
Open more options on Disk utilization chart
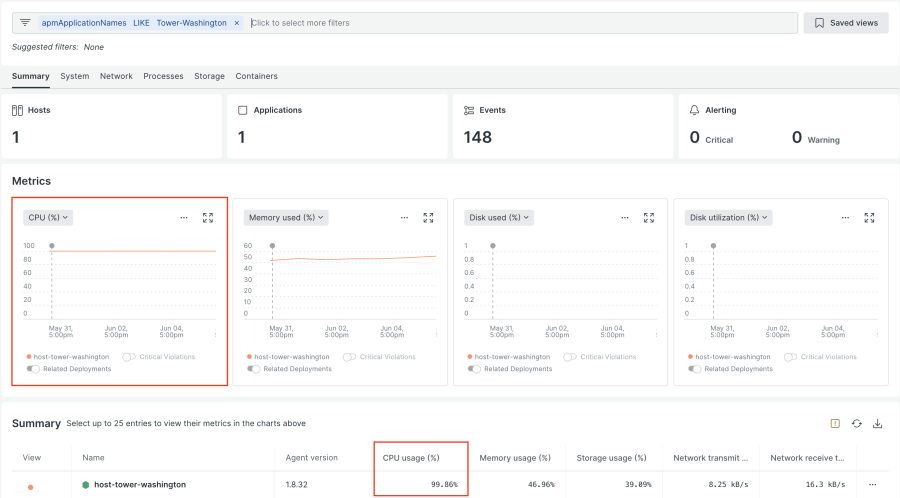pos(845,217)
